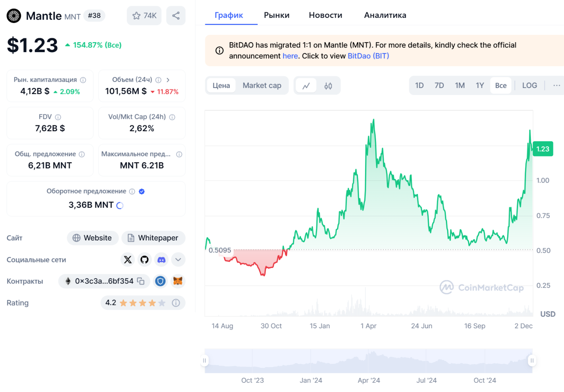Switch to candlestick chart view
Viewport: 564px width, 392px height.
tap(328, 86)
